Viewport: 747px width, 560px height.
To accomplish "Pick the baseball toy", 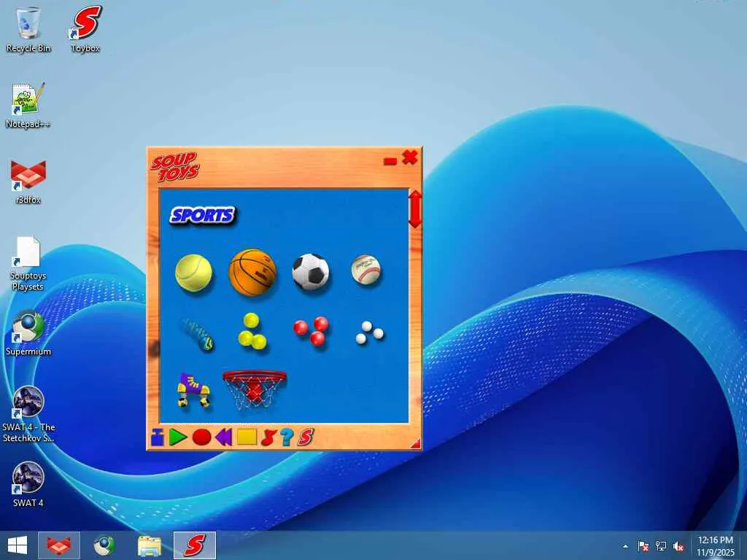I will [x=366, y=270].
